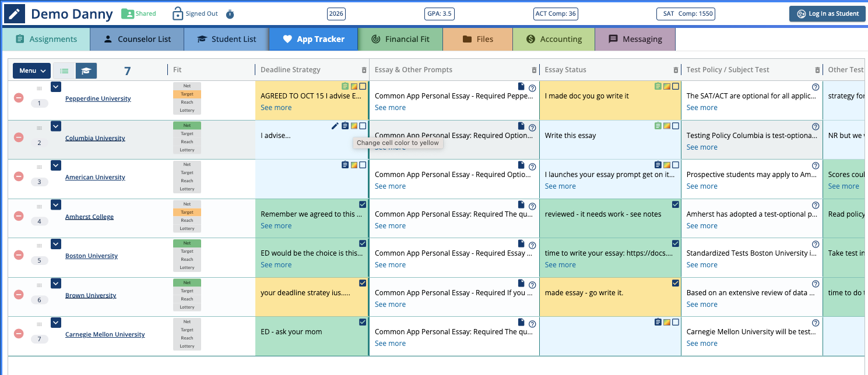
Task: Click the Shared folder status icon
Action: coord(127,13)
